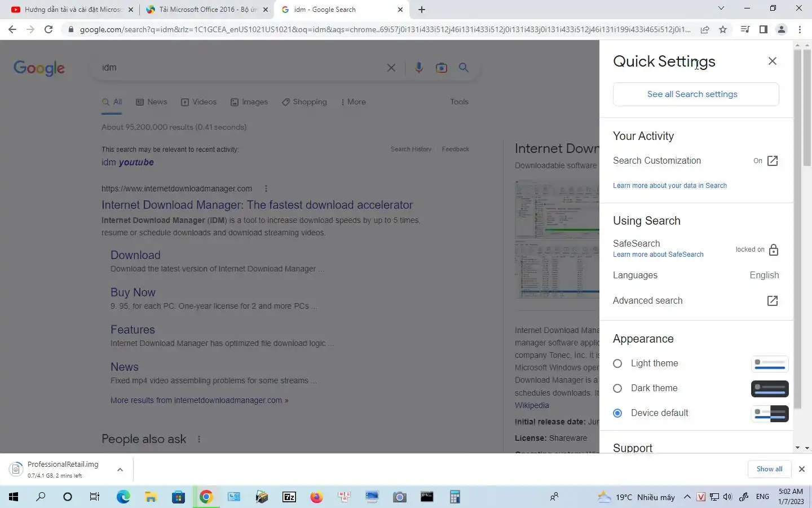Start voice search with microphone icon
Screen dimensions: 812x508
click(418, 68)
